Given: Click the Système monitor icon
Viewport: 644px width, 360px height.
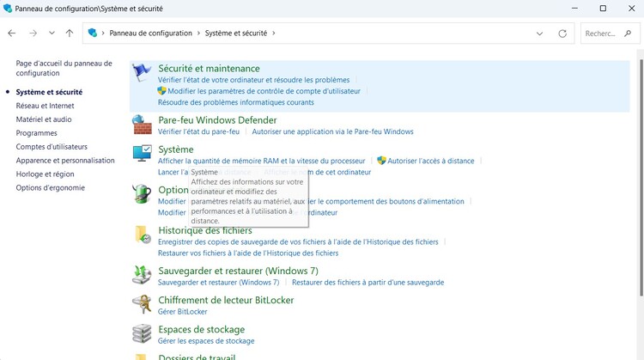Looking at the screenshot, I should 142,153.
